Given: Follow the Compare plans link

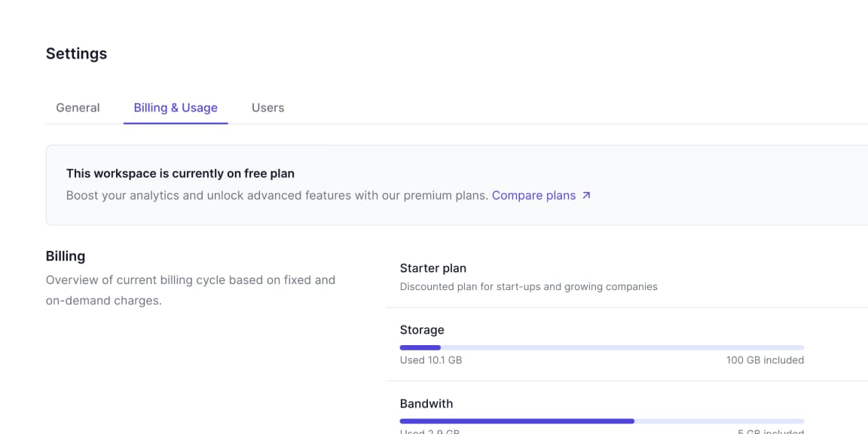Looking at the screenshot, I should [533, 196].
